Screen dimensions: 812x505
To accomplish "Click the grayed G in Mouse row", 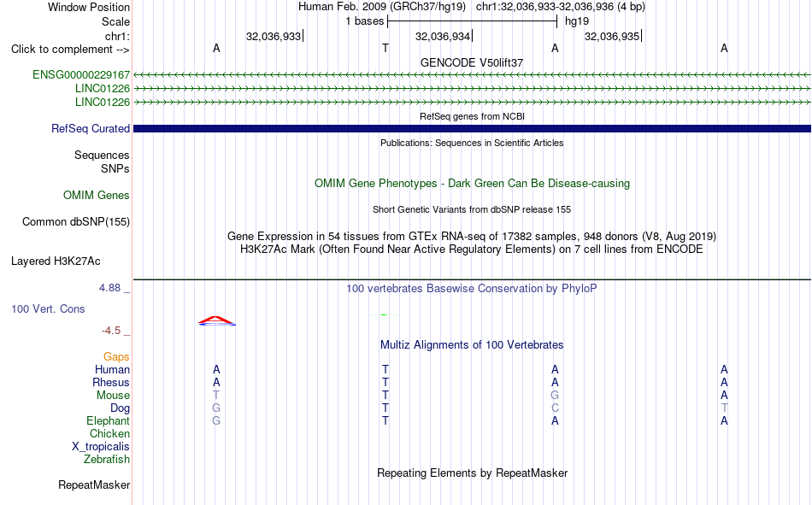I will point(555,395).
